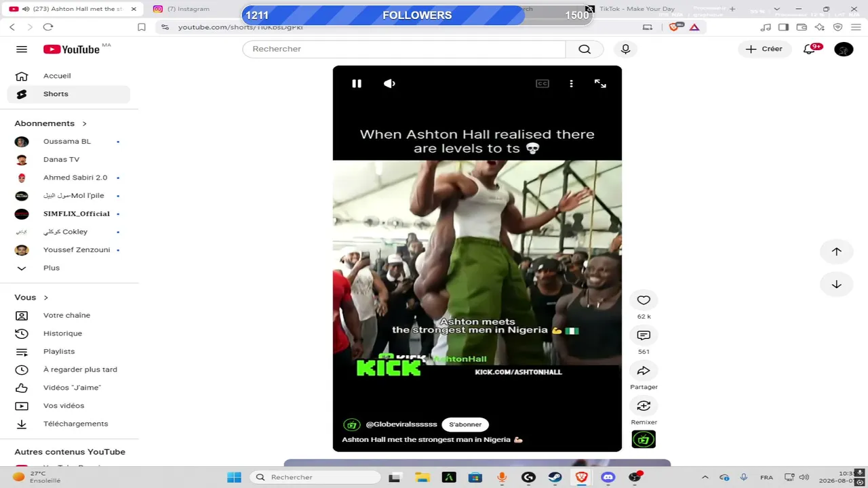Open the Oussama BL subscription
Viewport: 868px width, 488px height.
tap(68, 142)
